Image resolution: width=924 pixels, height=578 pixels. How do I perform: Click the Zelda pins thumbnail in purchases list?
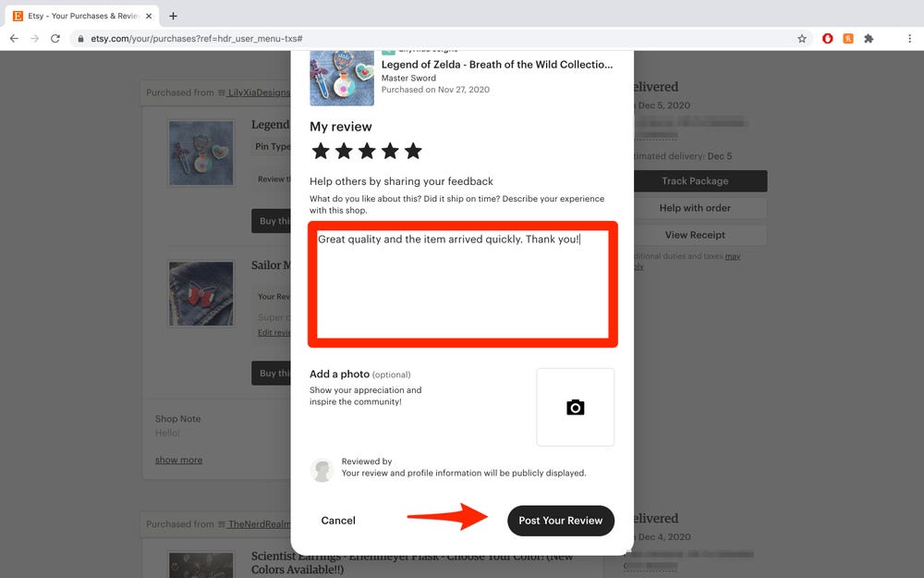pyautogui.click(x=201, y=153)
